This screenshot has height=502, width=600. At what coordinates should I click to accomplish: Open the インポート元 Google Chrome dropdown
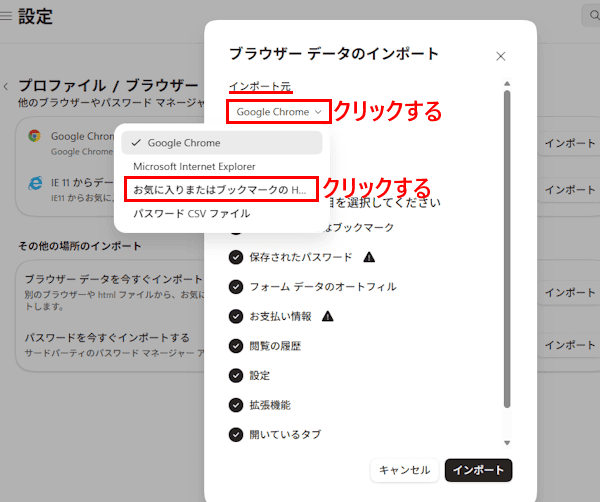tap(279, 112)
